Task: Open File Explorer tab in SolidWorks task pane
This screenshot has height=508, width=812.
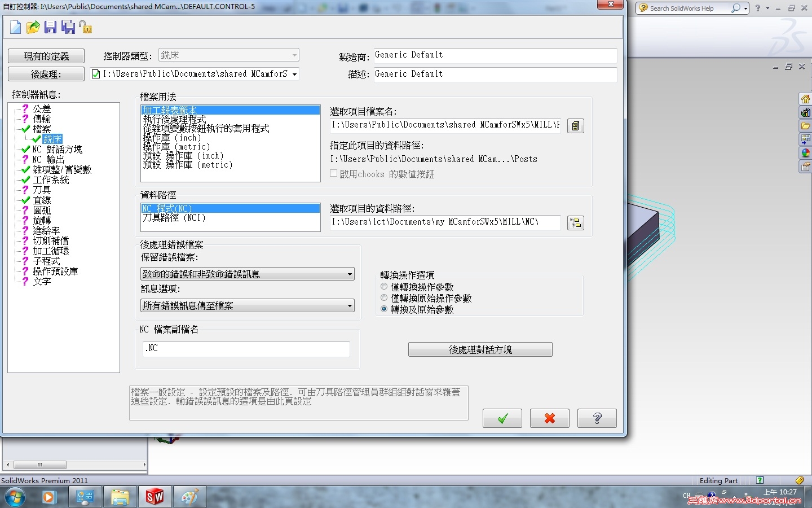Action: click(x=806, y=126)
